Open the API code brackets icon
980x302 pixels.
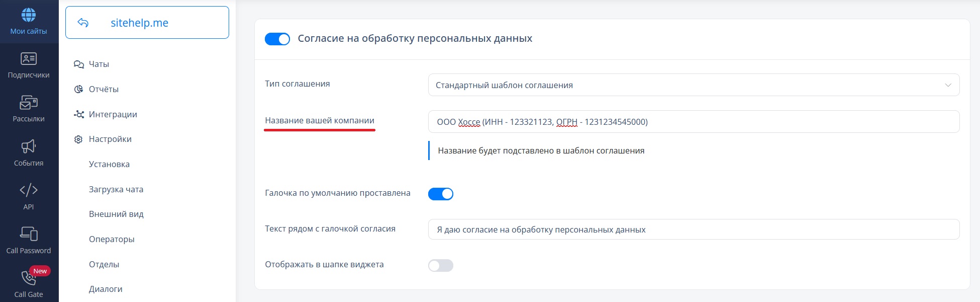click(29, 190)
